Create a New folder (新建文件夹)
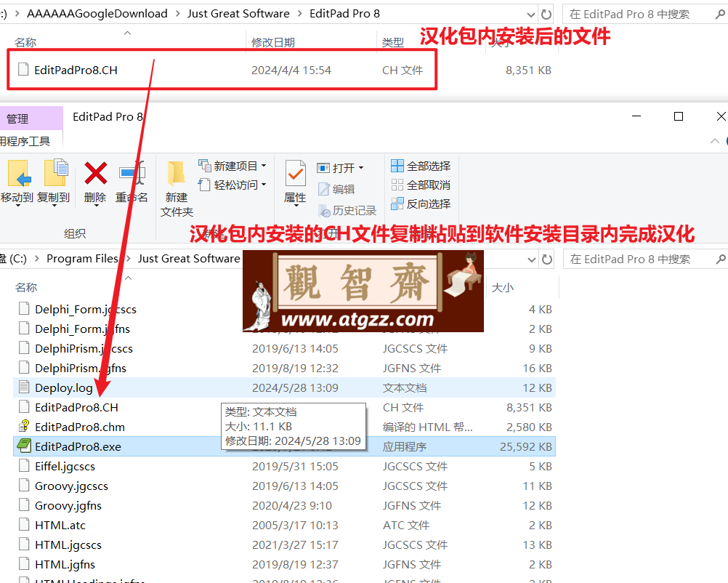 point(177,188)
